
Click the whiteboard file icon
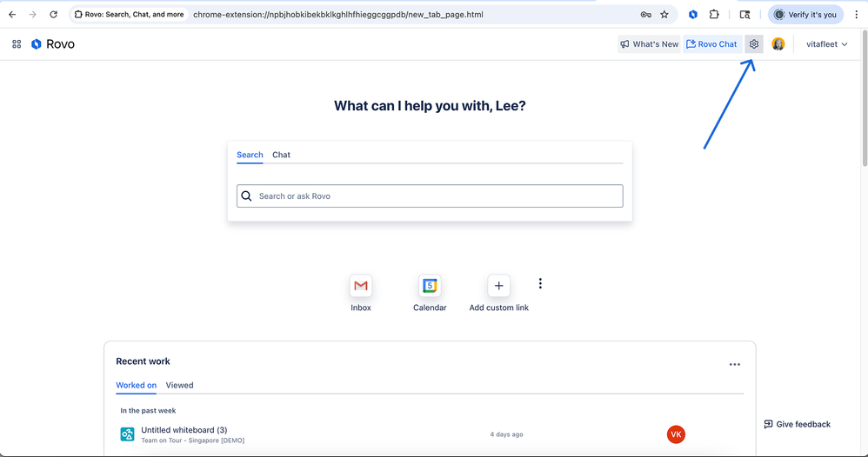(127, 434)
